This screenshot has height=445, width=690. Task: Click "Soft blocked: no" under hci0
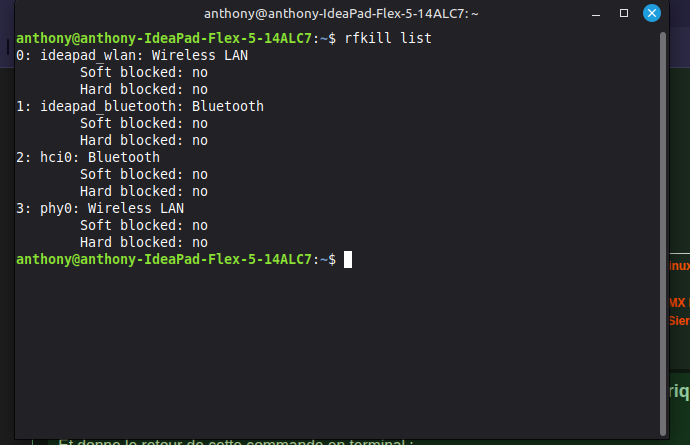[x=144, y=174]
